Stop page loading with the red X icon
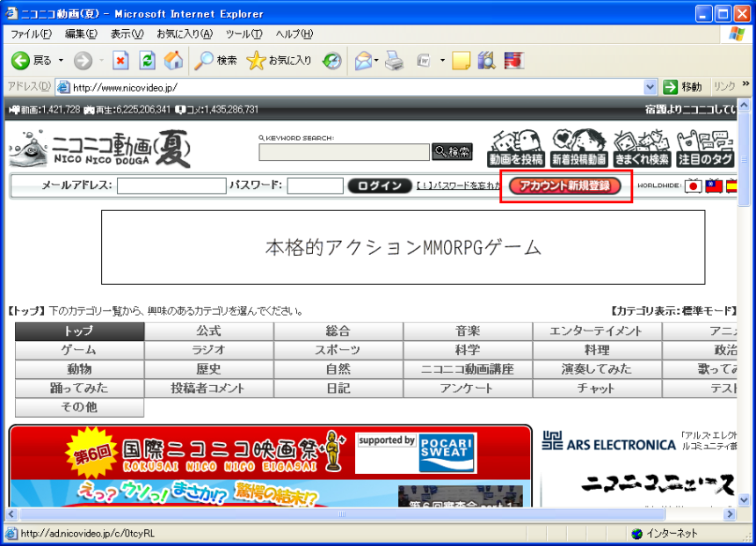The width and height of the screenshot is (756, 546). coord(120,61)
